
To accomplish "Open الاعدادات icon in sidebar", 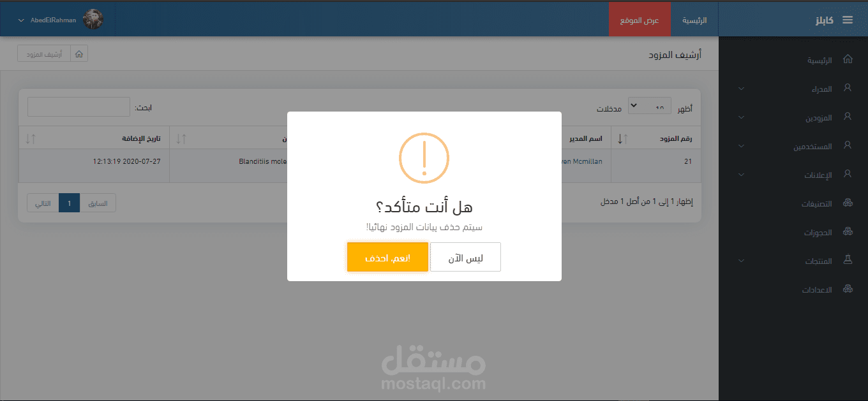I will click(x=848, y=289).
